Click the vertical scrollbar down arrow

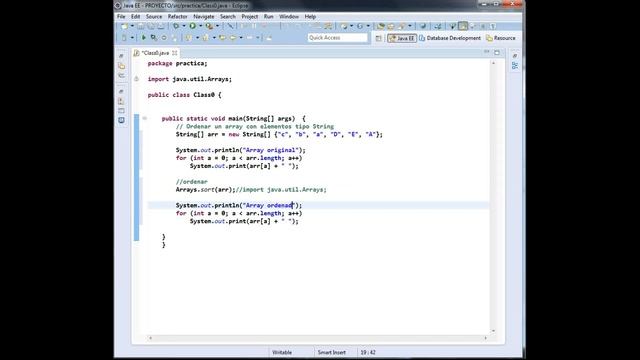click(x=493, y=331)
